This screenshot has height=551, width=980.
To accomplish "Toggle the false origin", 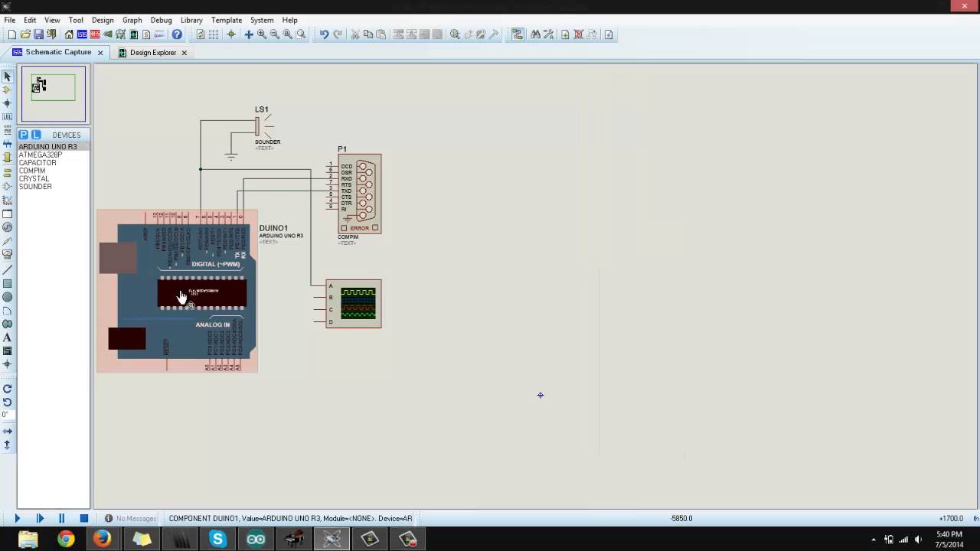I will [230, 34].
